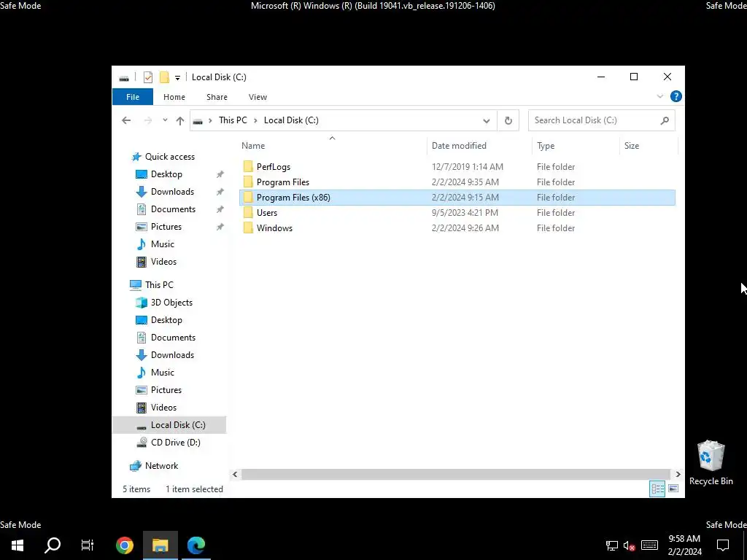Switch to the View ribbon tab
747x560 pixels.
pyautogui.click(x=258, y=97)
